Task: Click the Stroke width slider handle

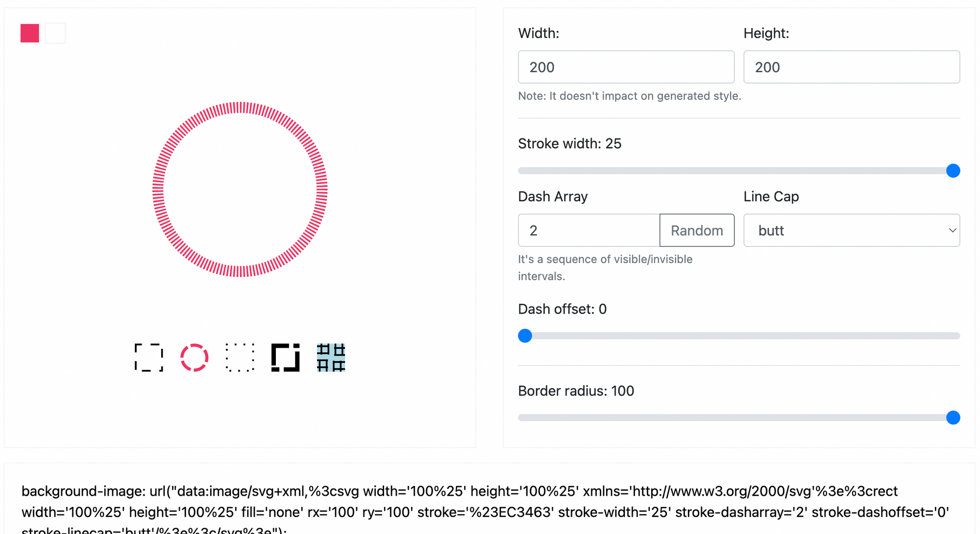Action: coord(953,170)
